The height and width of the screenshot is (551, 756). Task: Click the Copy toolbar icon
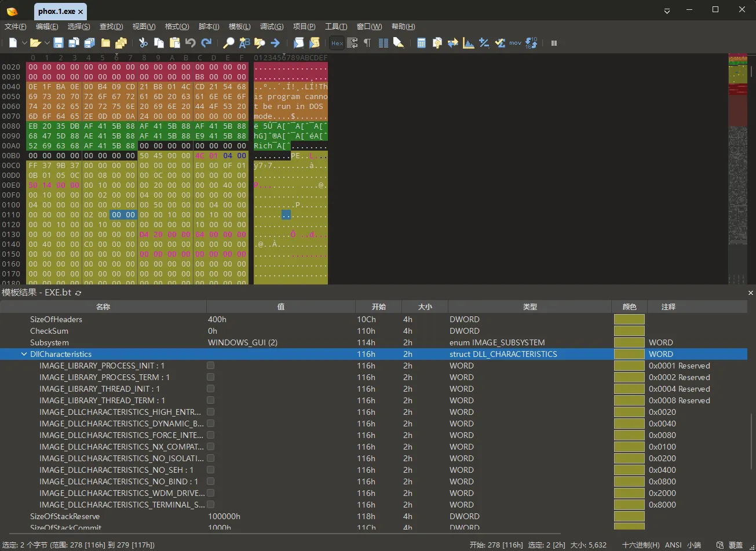pos(159,43)
